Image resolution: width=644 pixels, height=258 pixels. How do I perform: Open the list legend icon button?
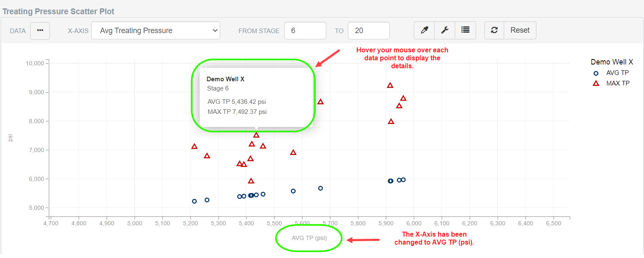pos(466,30)
